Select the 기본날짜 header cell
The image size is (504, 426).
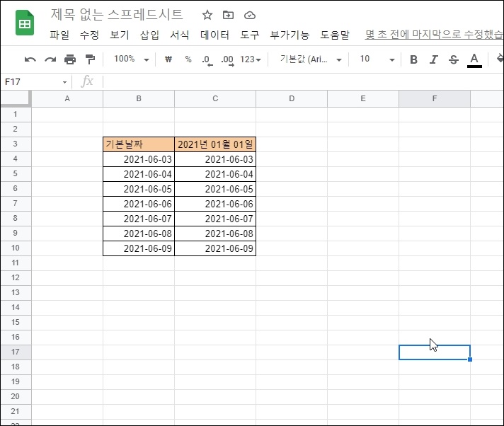pos(139,144)
